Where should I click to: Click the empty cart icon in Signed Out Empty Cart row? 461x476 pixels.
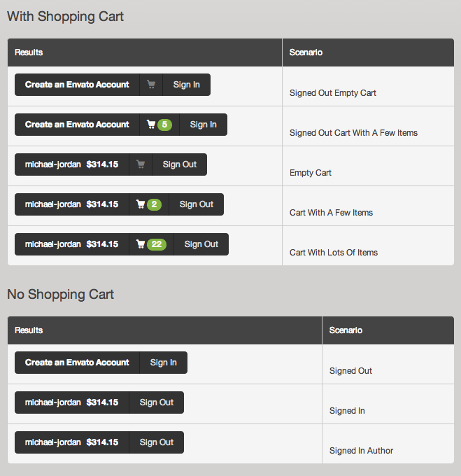tap(151, 85)
